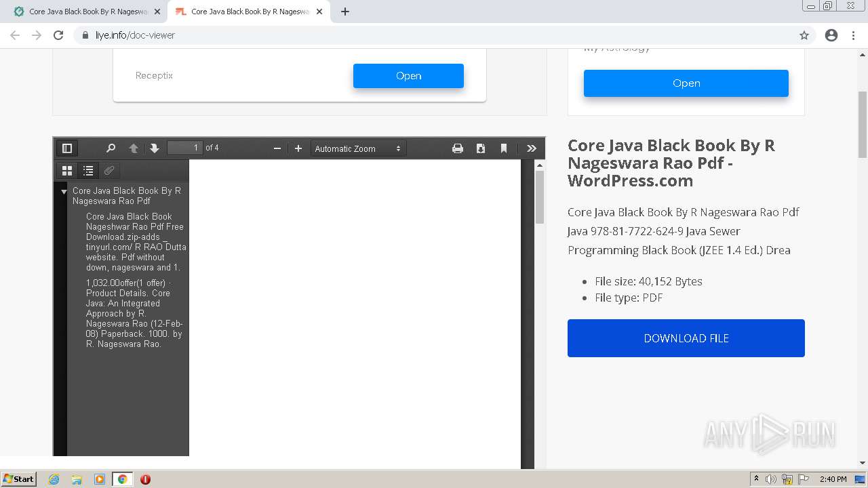Close the active browser tab
The width and height of the screenshot is (868, 488).
[319, 12]
